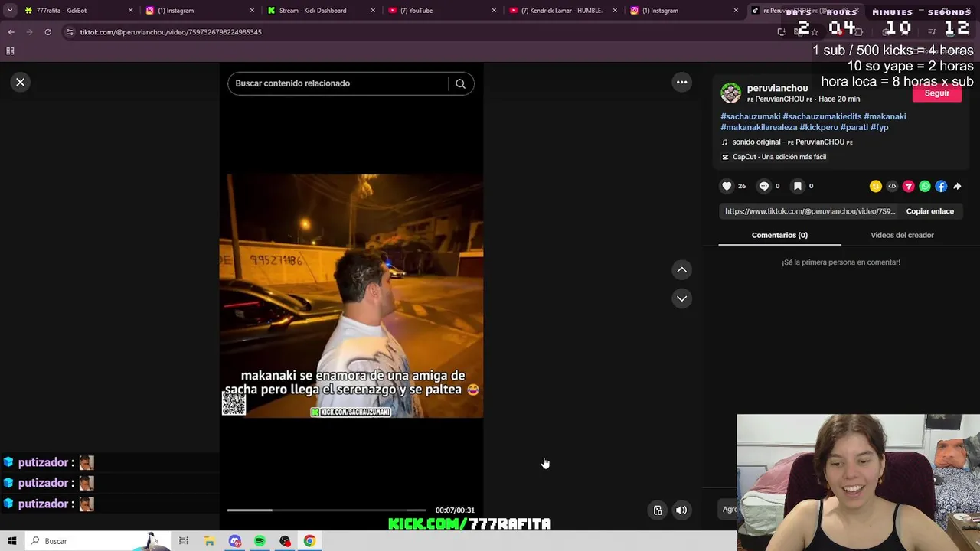Viewport: 980px width, 551px height.
Task: Send to friends using the red arrow icon
Action: point(909,186)
